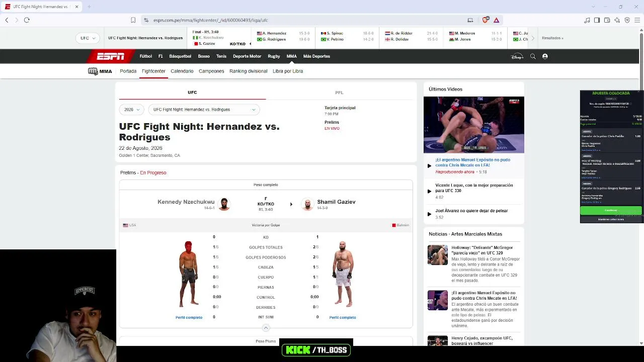Open Libra por Libra page

click(288, 71)
